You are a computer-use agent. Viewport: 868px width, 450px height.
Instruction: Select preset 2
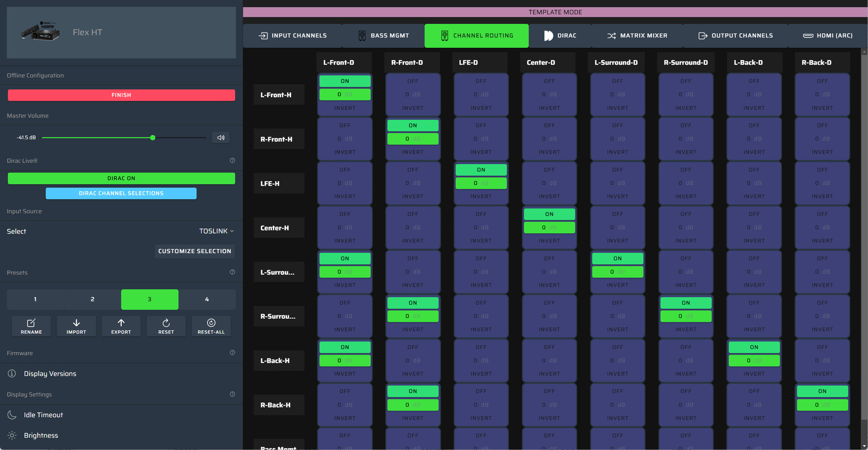[x=92, y=299]
